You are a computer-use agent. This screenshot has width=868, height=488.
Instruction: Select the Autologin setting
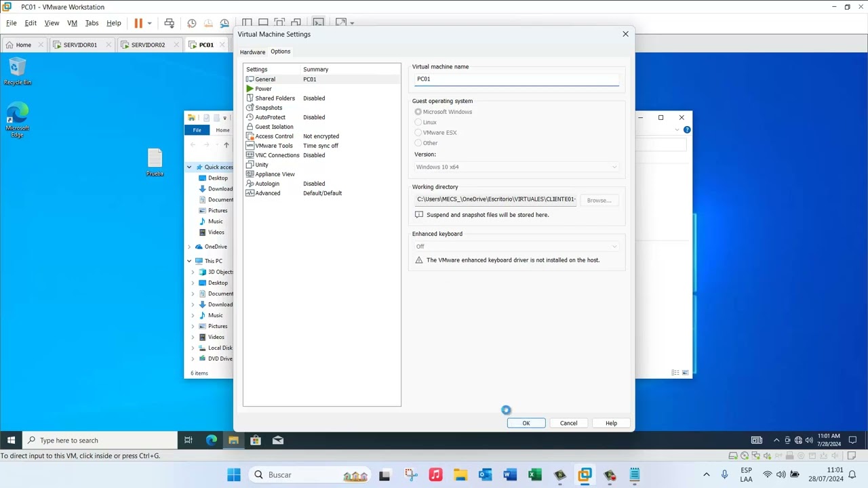click(321, 184)
